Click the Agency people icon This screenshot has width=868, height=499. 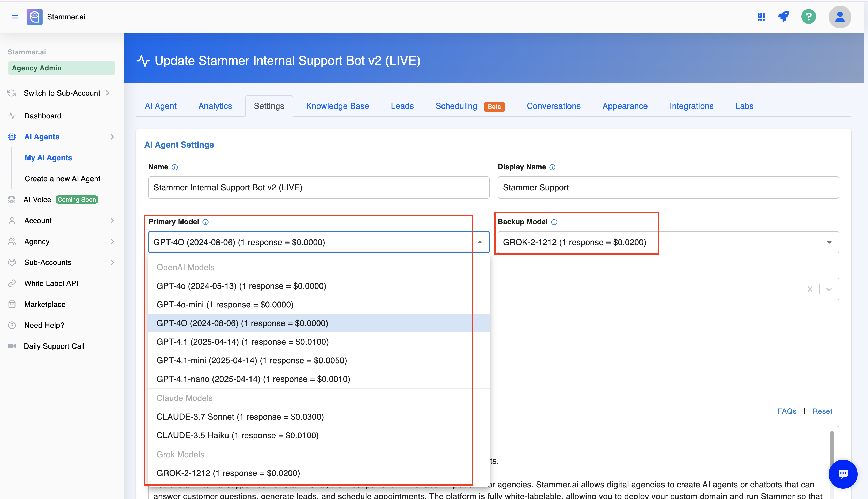tap(12, 241)
